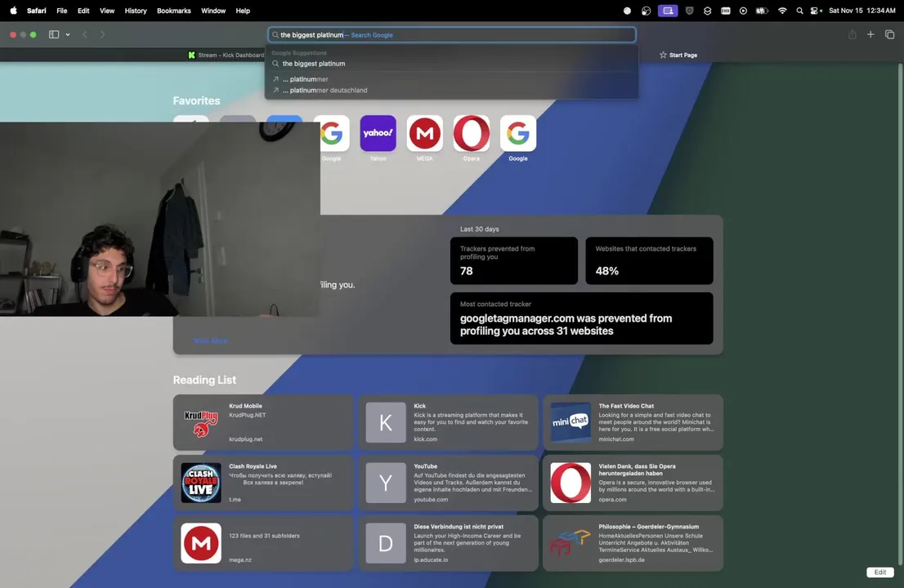Open Clash Royale Live reading item
The height and width of the screenshot is (588, 904).
coord(263,483)
